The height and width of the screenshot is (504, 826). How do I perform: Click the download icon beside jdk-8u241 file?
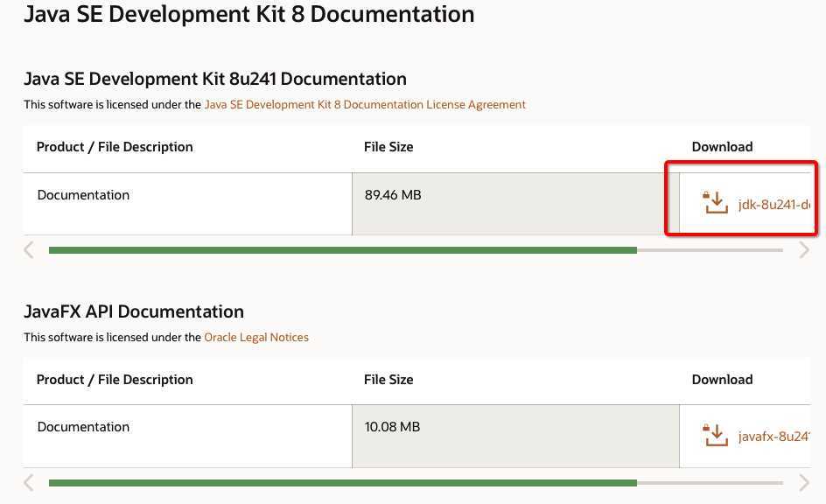point(716,203)
